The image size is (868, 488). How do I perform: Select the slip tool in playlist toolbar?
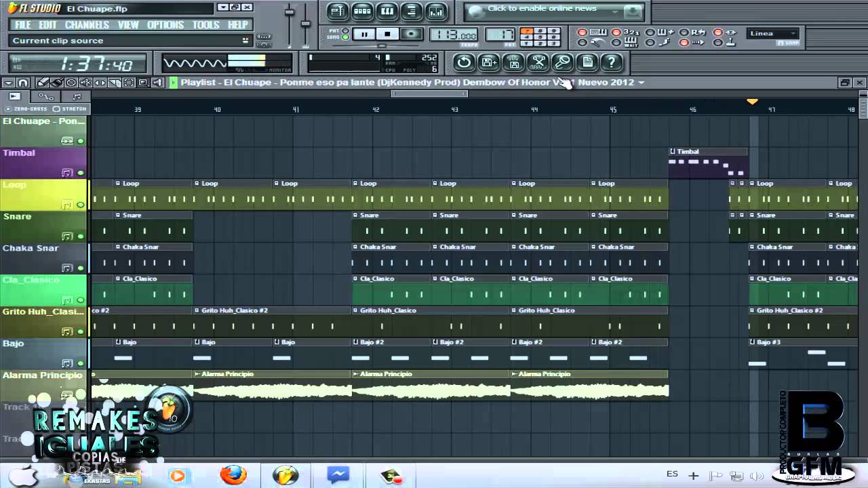pos(99,83)
